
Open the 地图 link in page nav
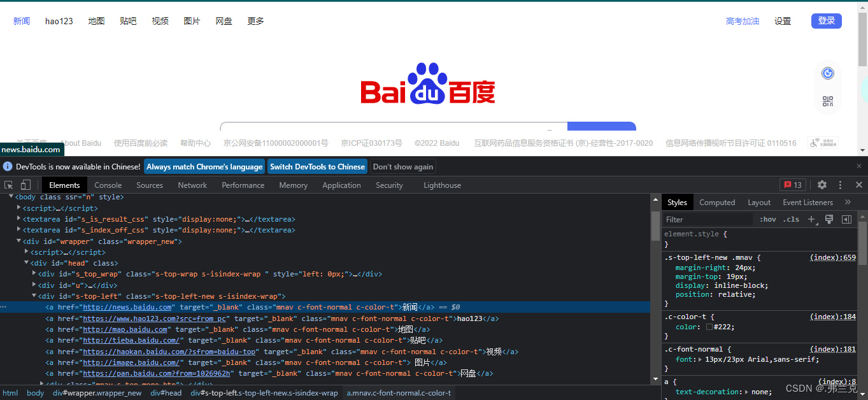coord(96,21)
